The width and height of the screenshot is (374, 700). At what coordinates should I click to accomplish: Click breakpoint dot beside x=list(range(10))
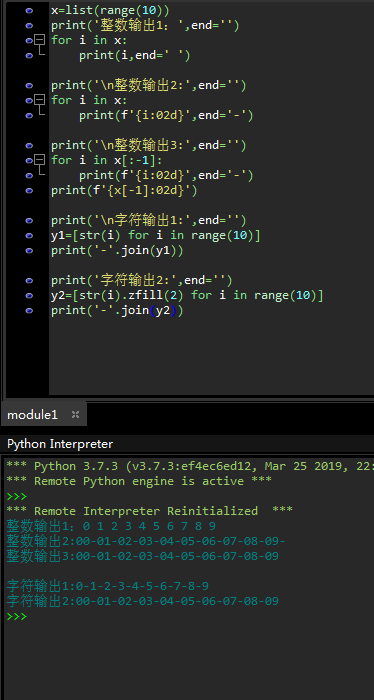tap(29, 10)
